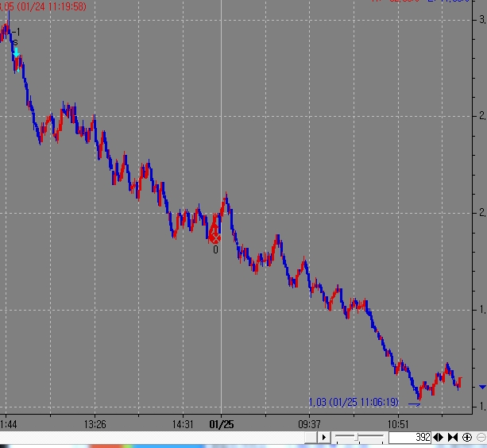
Task: Click the blue low-point underline marker
Action: (414, 405)
